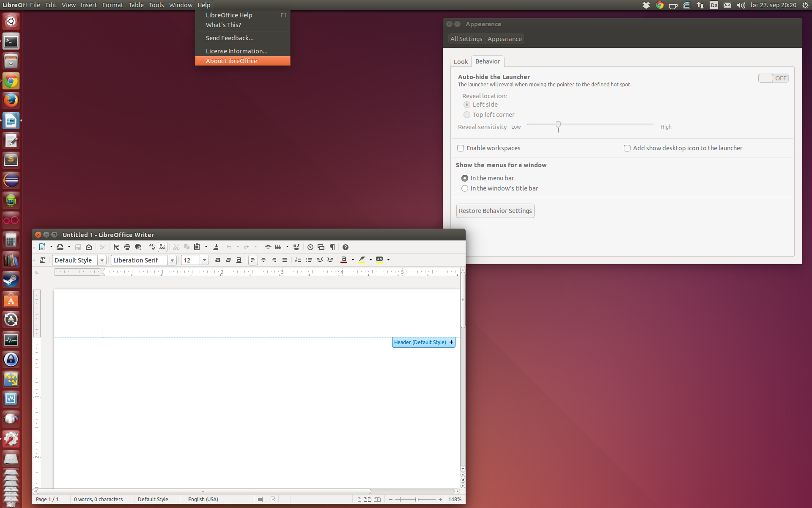Expand the New document dropdown arrow
This screenshot has width=812, height=508.
(51, 247)
